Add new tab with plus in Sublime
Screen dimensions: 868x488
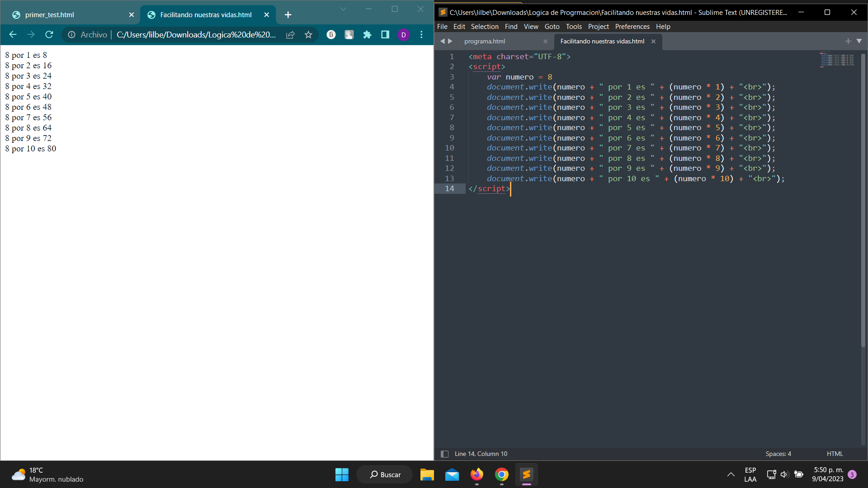point(848,41)
